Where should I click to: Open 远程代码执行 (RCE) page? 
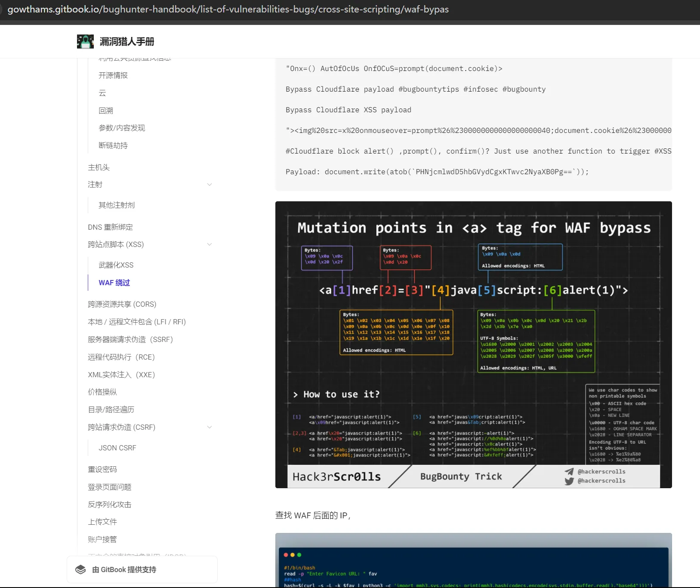pos(121,357)
